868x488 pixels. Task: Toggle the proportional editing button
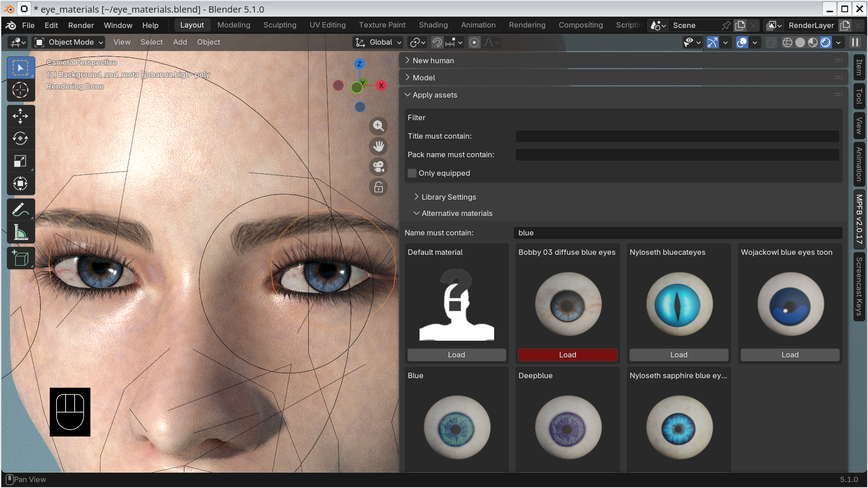coord(474,42)
